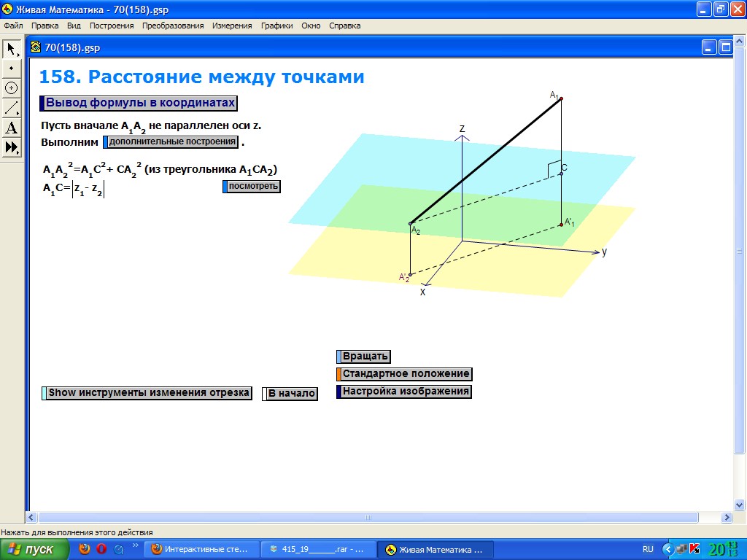Select the Point tool

[11, 69]
